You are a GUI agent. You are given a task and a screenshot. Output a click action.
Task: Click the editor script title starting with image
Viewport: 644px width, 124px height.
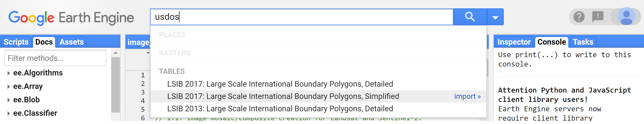pos(139,42)
